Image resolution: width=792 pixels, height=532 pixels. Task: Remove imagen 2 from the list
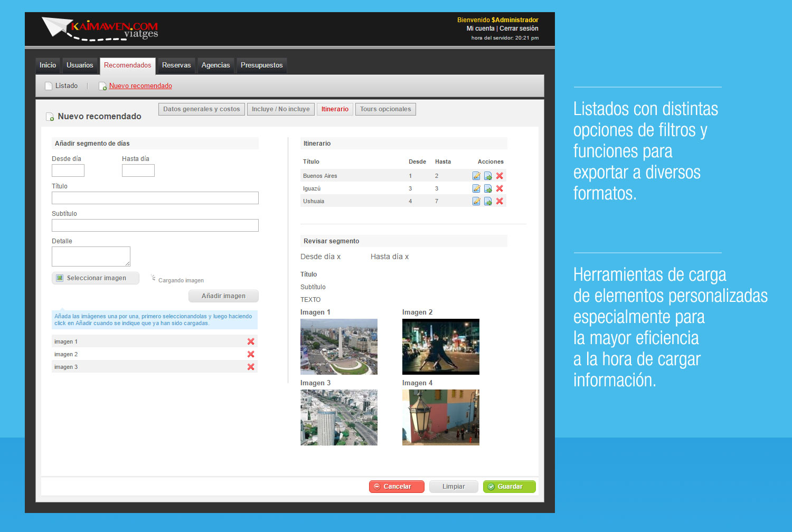[251, 354]
